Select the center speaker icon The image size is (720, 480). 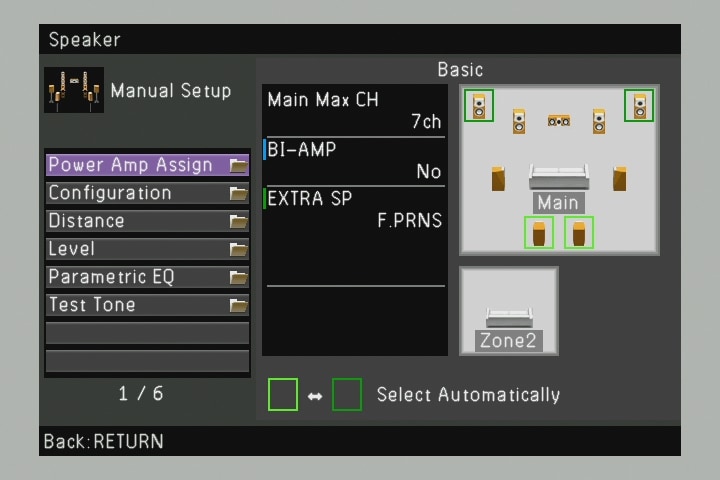click(559, 121)
